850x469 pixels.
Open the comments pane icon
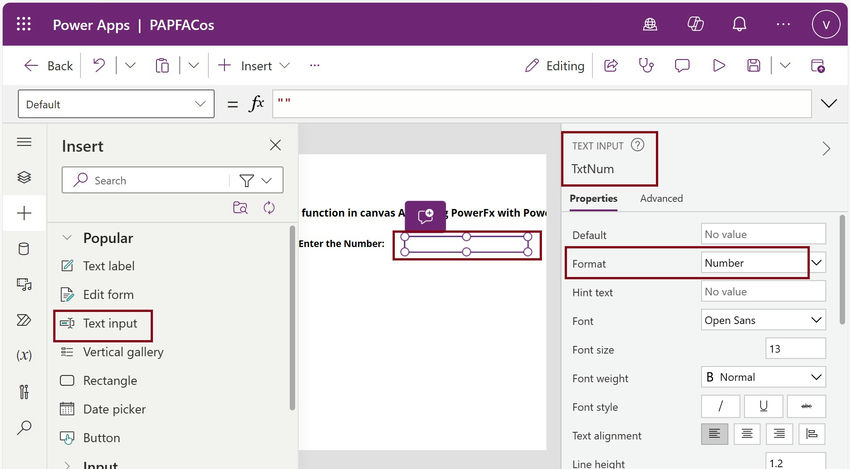click(x=682, y=66)
